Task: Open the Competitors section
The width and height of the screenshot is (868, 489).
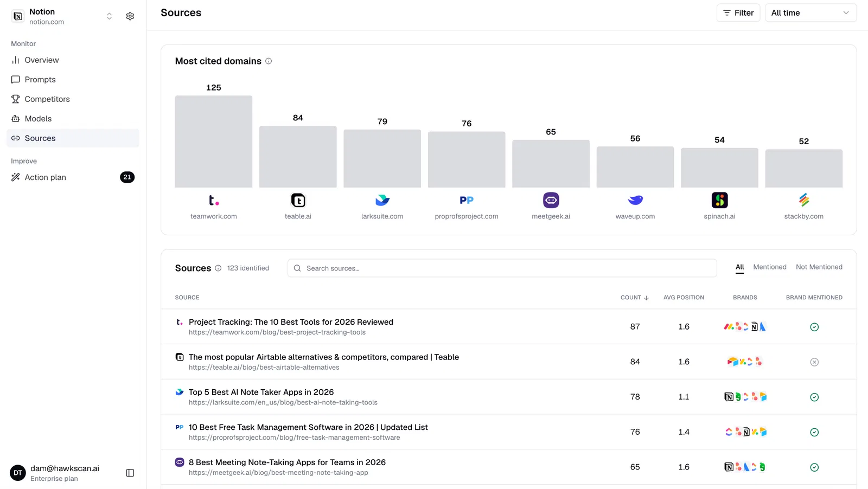Action: click(73, 99)
